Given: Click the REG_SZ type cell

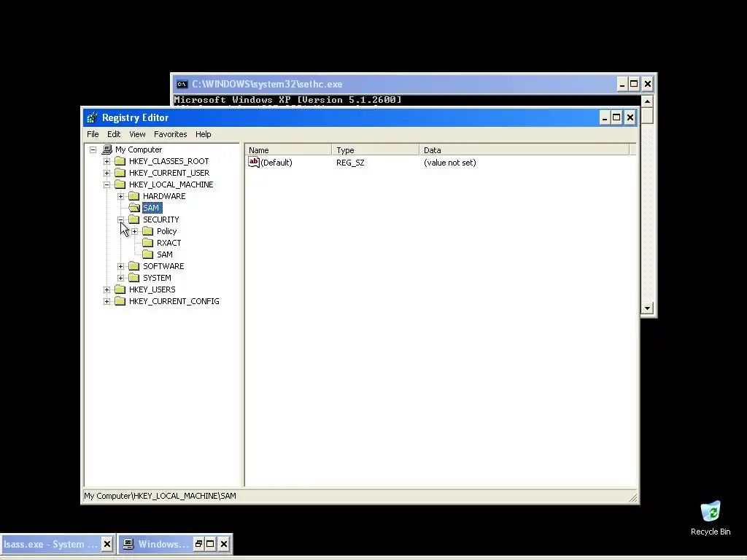Looking at the screenshot, I should pyautogui.click(x=350, y=163).
